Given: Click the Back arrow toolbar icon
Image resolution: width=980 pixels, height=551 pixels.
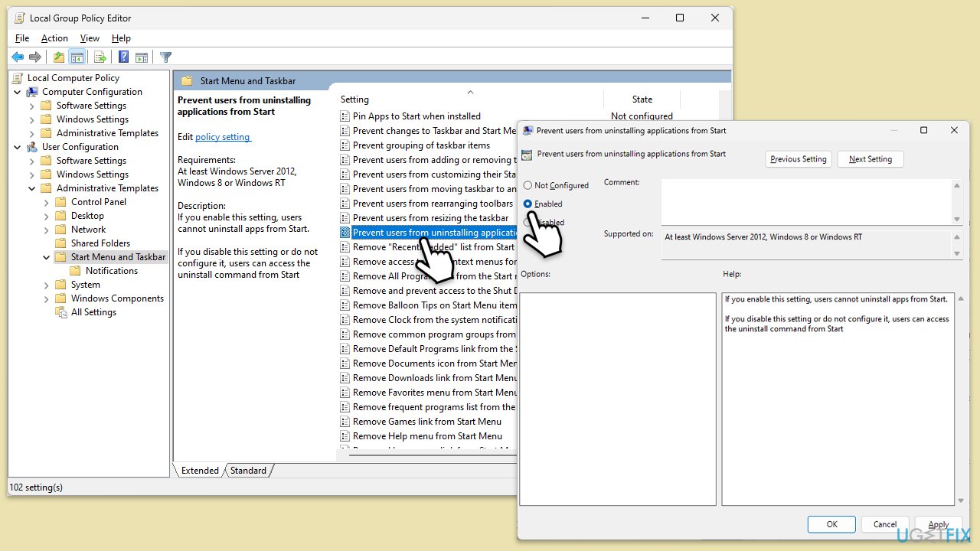Looking at the screenshot, I should pos(17,57).
